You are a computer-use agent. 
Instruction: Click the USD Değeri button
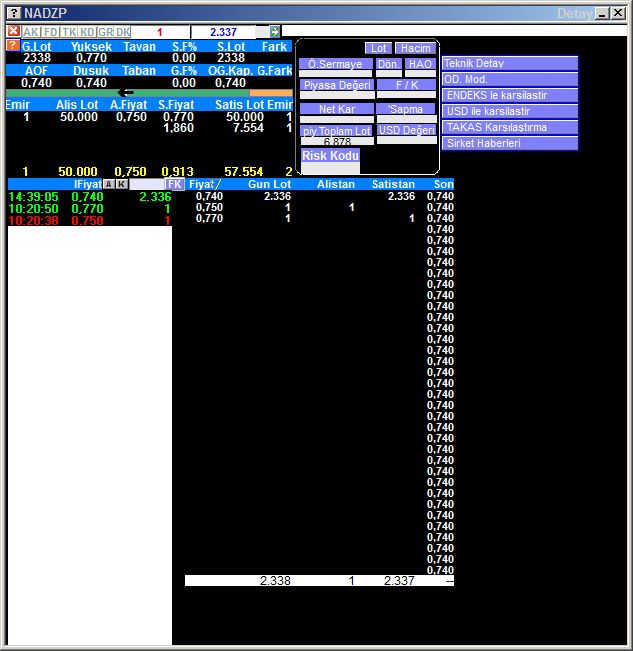coord(407,130)
